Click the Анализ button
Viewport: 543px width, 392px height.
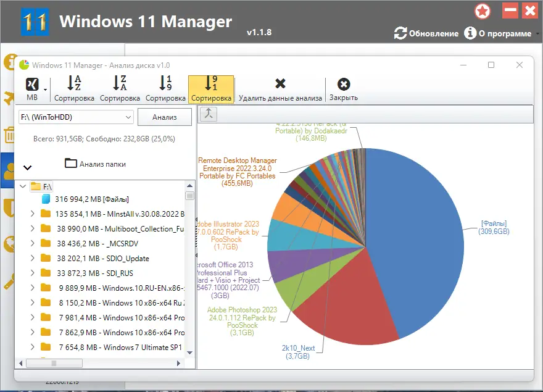tap(165, 117)
